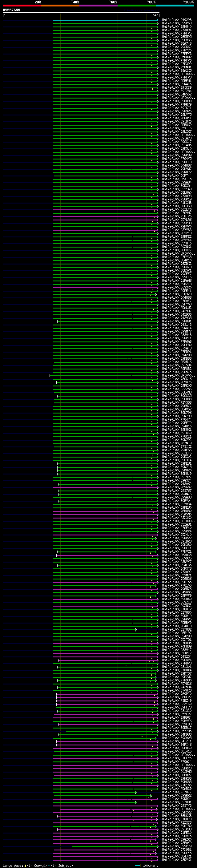The image size is (197, 868).
Task: Select hit label UniRef100_Q27U77
Action: tap(177, 792)
